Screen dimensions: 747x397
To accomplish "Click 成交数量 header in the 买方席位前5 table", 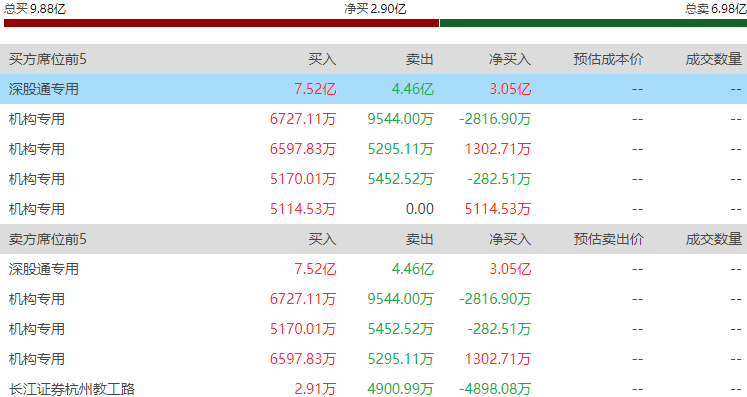I will 714,59.
